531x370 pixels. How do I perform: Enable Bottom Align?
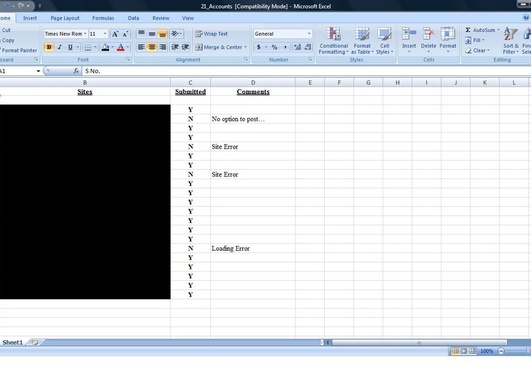[x=163, y=34]
